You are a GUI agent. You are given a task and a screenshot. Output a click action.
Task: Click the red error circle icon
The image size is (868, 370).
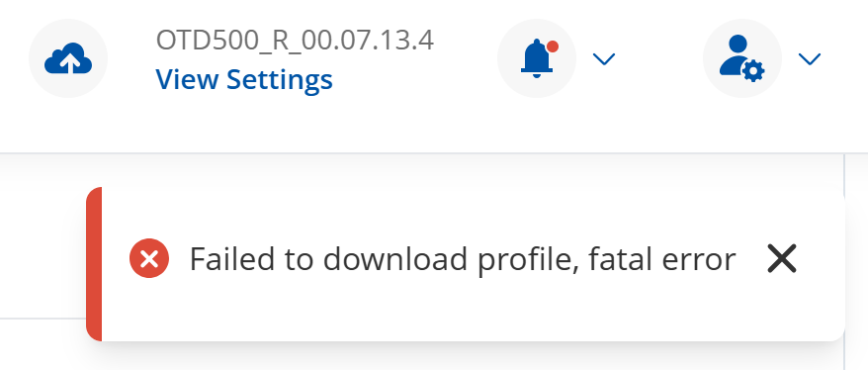click(149, 258)
